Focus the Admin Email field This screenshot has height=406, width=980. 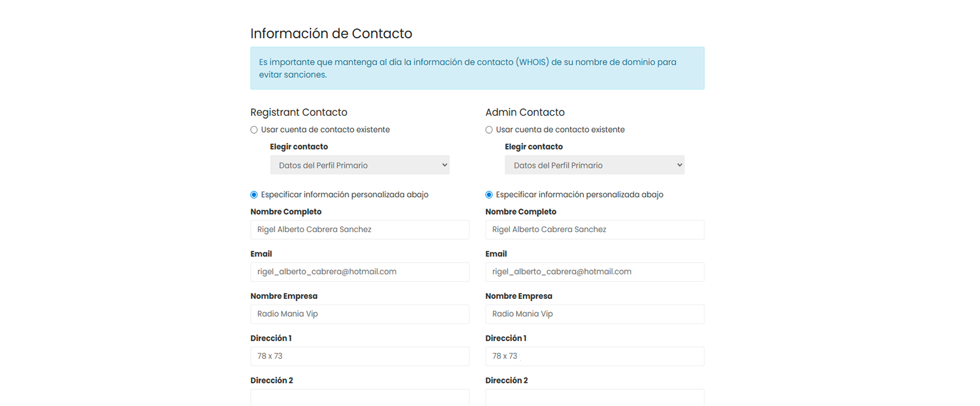594,272
